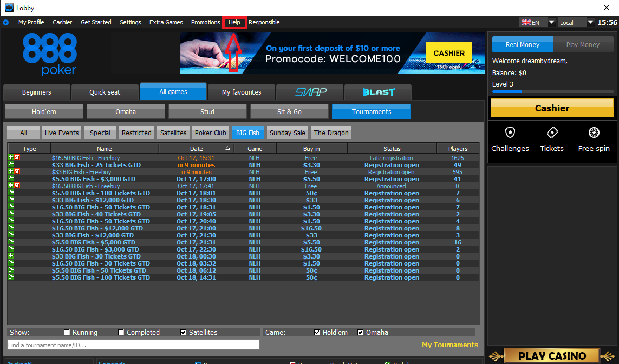Select the Omaha game type tab

126,111
